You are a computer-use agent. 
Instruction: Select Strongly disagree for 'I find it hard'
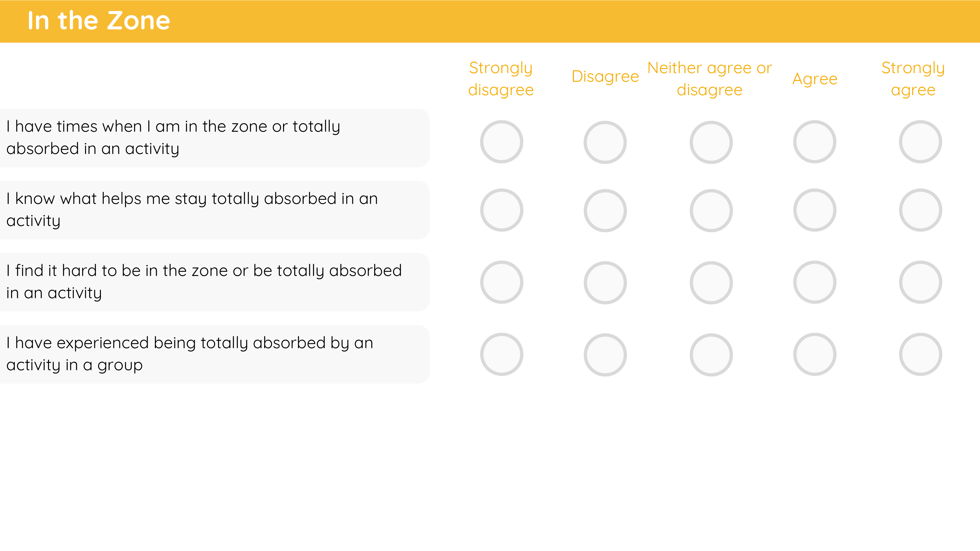tap(502, 282)
